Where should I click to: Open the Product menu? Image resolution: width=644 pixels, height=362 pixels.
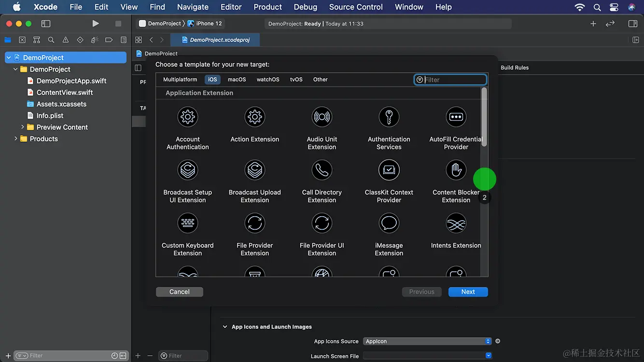point(267,7)
